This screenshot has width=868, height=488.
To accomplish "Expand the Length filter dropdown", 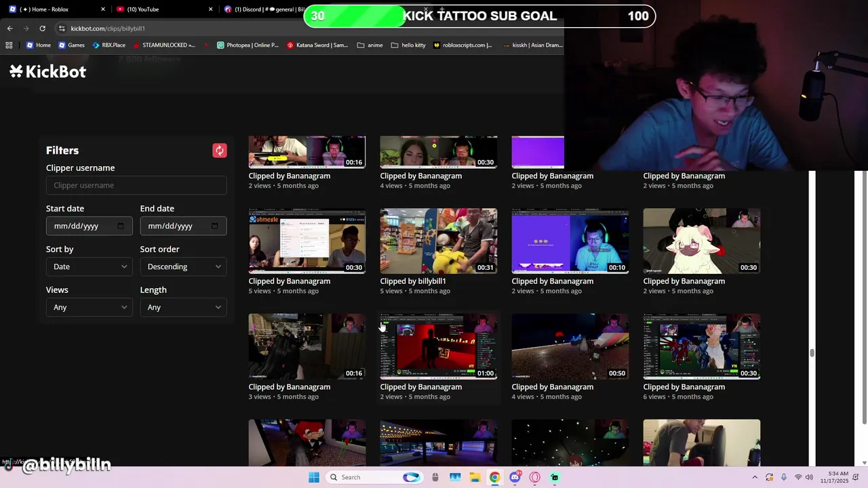I will 183,307.
